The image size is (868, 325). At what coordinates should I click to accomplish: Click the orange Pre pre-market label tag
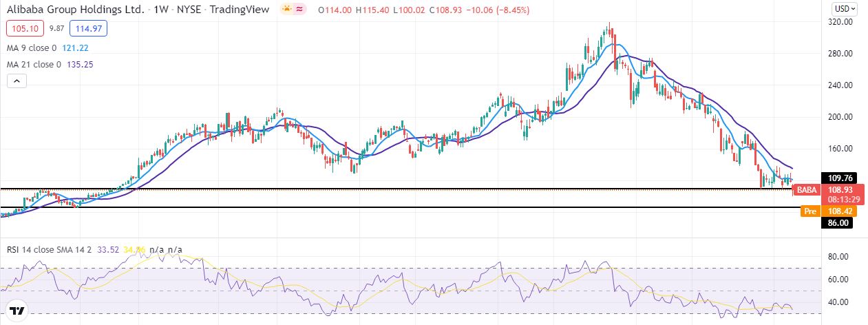point(809,211)
